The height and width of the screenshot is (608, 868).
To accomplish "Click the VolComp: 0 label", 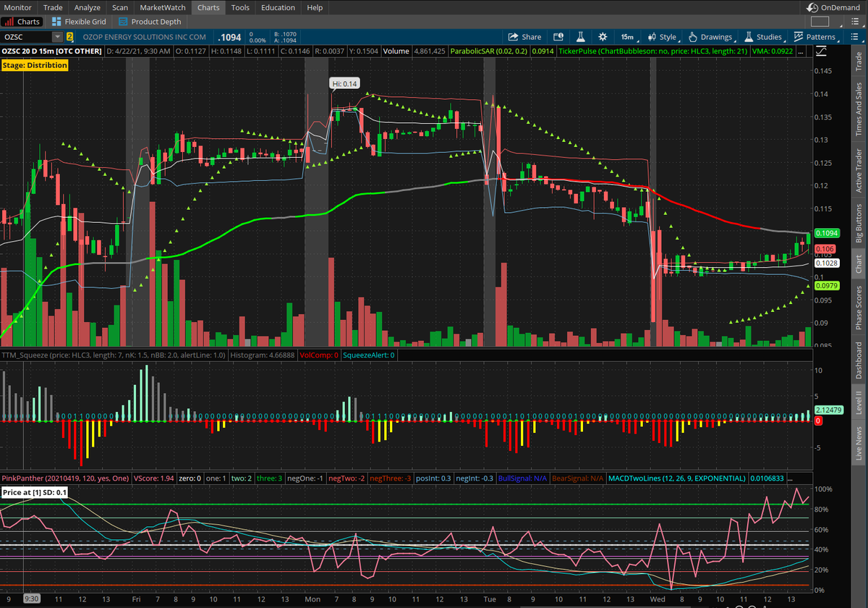I will (319, 355).
